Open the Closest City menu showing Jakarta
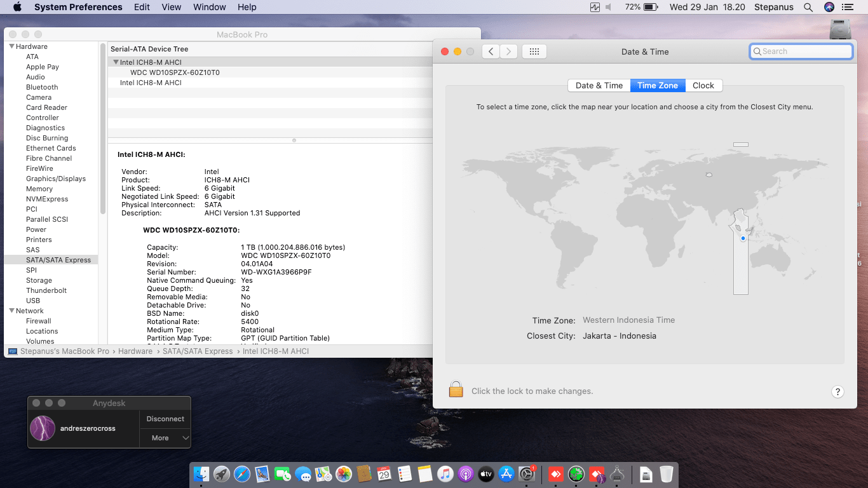This screenshot has height=488, width=868. point(620,335)
